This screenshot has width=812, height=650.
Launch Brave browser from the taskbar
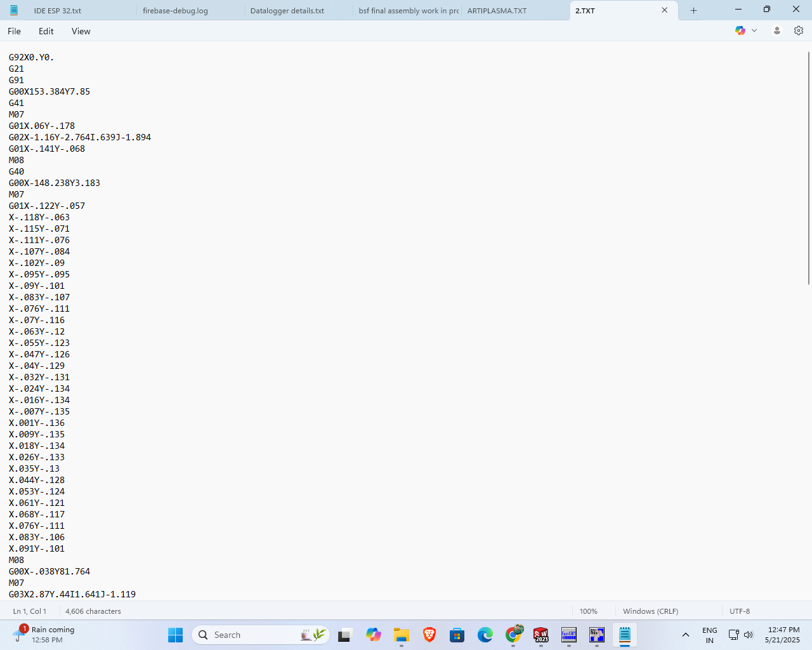pos(429,635)
